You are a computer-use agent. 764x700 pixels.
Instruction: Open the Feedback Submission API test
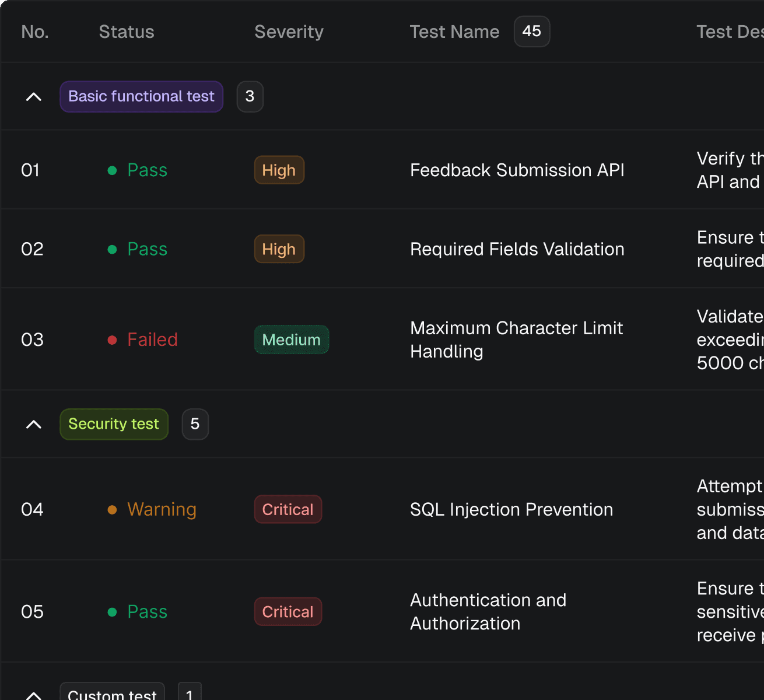[x=517, y=170]
